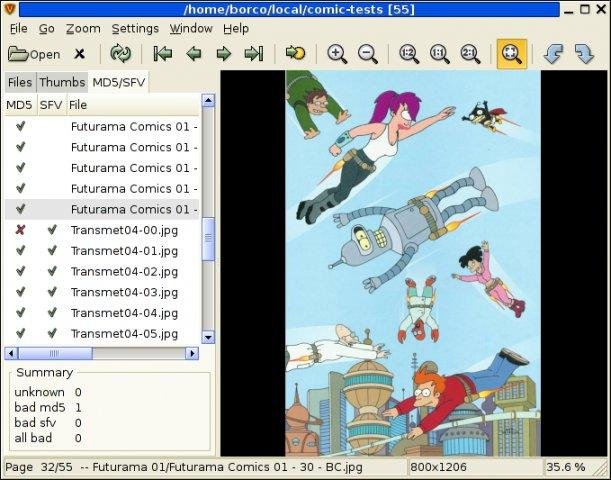Viewport: 611px width, 480px height.
Task: Sort by the SFV column header
Action: (51, 105)
